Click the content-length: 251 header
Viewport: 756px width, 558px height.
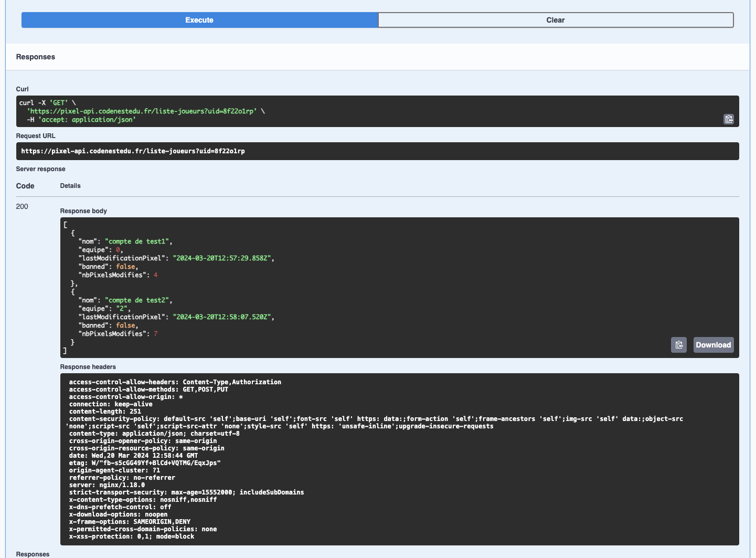click(105, 412)
